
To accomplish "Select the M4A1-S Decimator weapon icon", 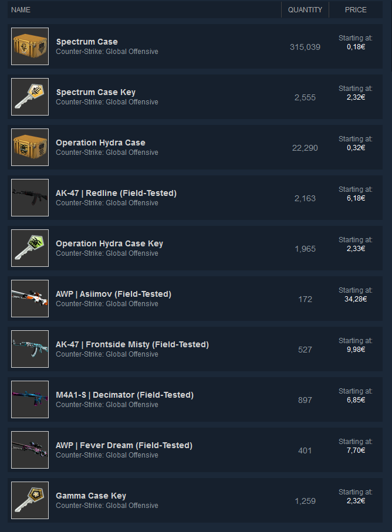I will [30, 399].
